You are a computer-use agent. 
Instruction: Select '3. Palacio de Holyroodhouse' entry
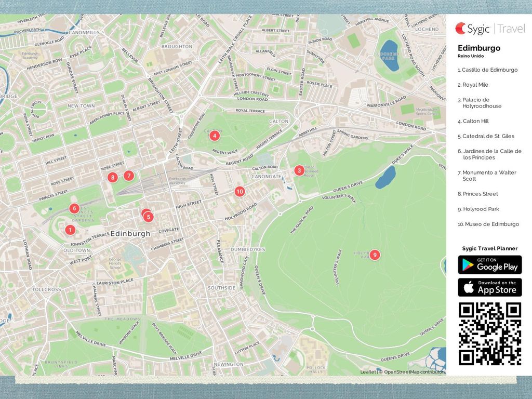pos(480,103)
